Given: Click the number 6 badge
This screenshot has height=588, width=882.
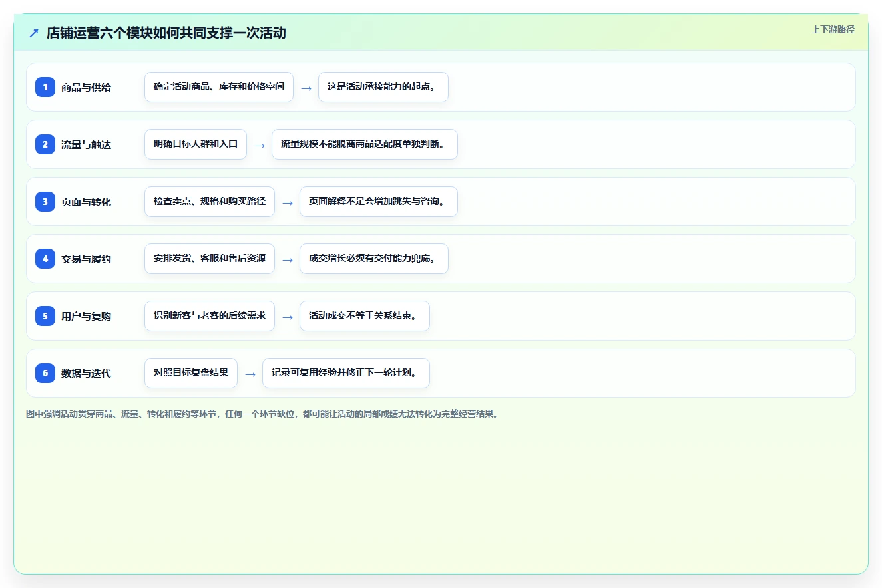Looking at the screenshot, I should (45, 372).
